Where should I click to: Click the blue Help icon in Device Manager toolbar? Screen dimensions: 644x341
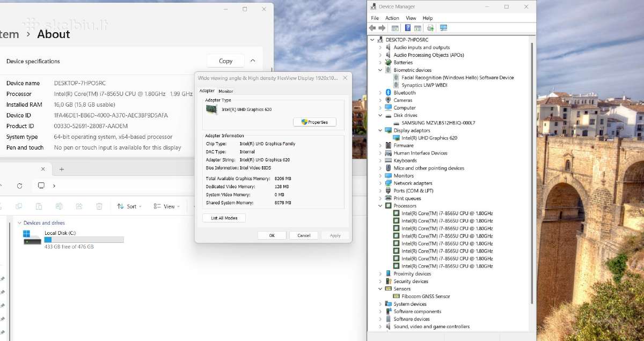[408, 28]
